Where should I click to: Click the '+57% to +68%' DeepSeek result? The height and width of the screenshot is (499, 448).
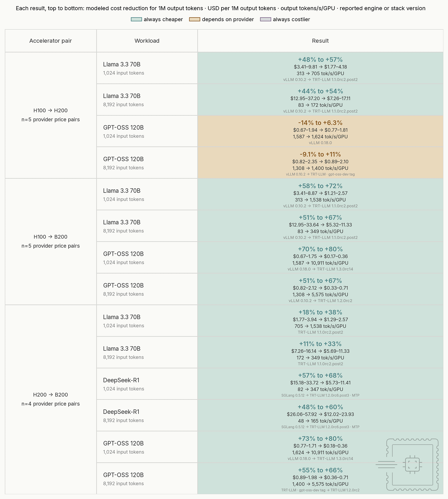point(320,384)
